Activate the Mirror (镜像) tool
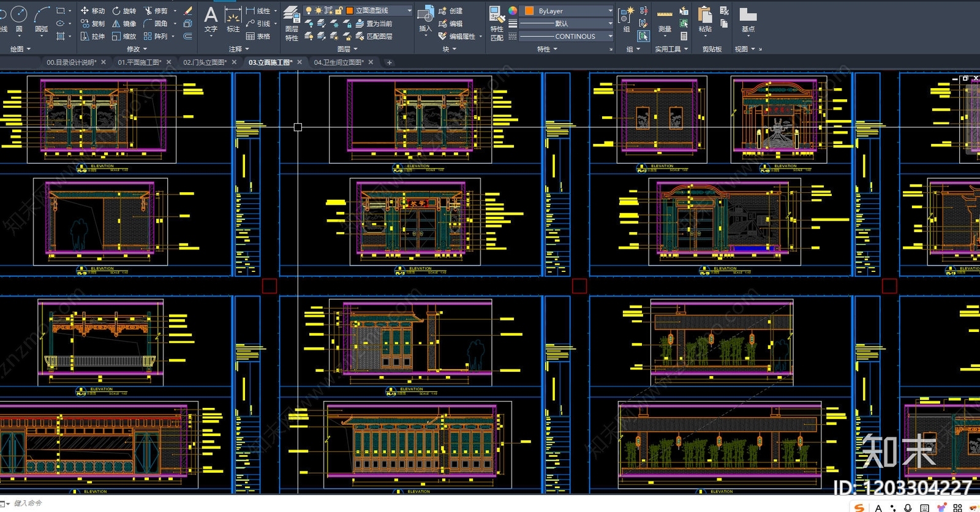Image resolution: width=980 pixels, height=512 pixels. click(x=124, y=23)
